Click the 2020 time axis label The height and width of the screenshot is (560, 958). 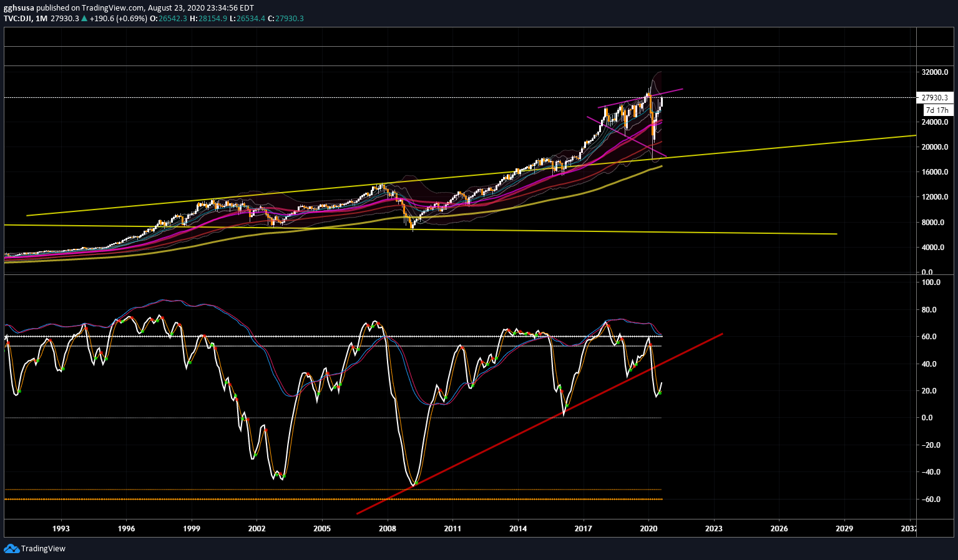click(x=648, y=529)
